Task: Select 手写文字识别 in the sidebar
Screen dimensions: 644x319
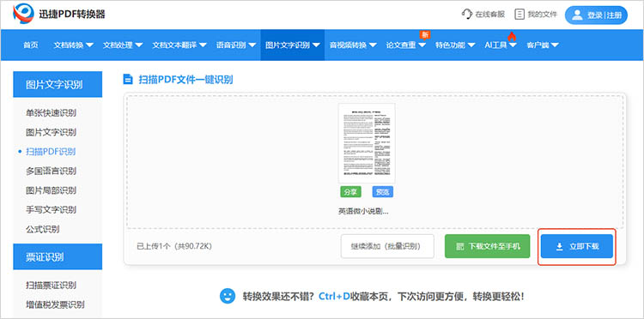Action: coord(51,210)
